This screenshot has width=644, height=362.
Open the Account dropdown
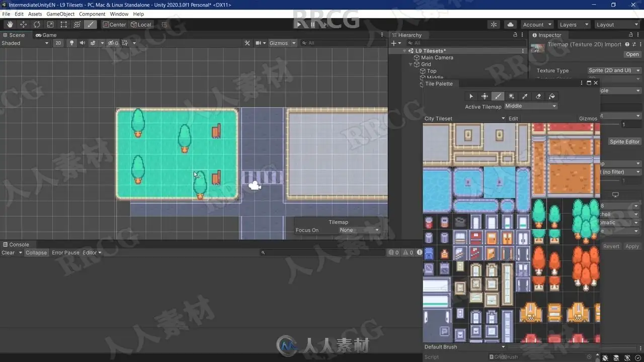537,24
